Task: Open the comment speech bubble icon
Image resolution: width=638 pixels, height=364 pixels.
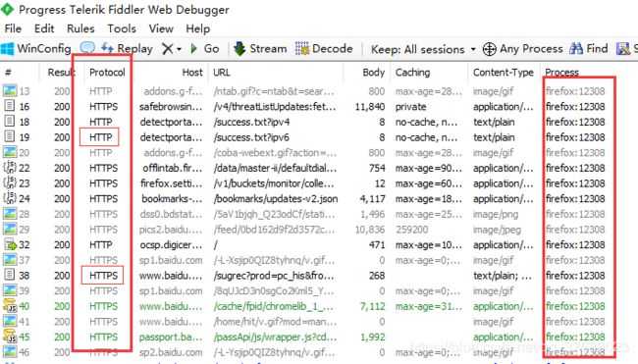Action: click(x=87, y=48)
